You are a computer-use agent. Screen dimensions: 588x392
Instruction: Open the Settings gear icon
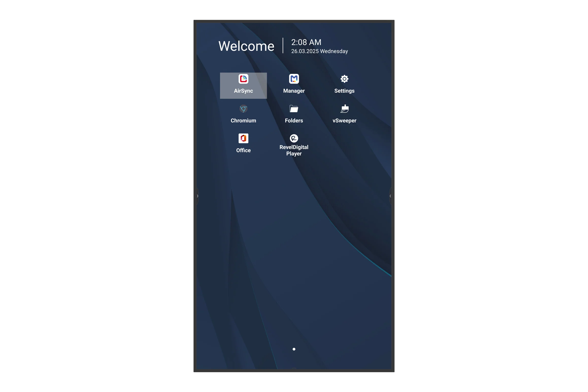pyautogui.click(x=344, y=79)
